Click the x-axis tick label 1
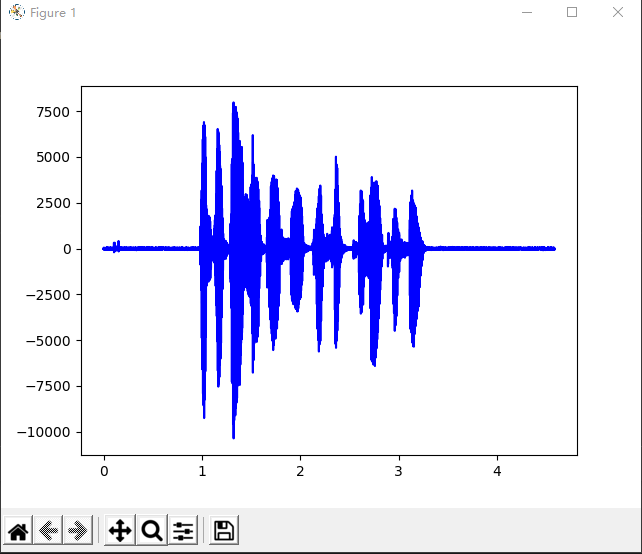This screenshot has height=554, width=642. (202, 472)
